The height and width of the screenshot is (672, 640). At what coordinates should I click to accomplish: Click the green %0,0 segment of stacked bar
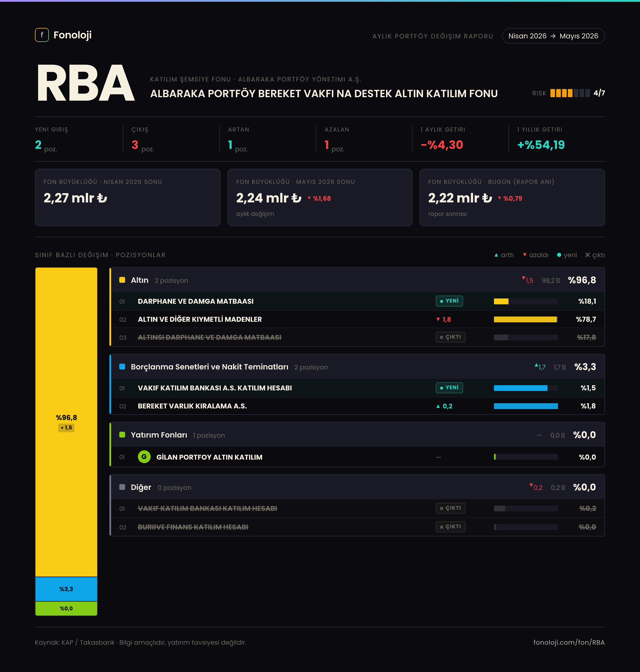click(x=66, y=608)
